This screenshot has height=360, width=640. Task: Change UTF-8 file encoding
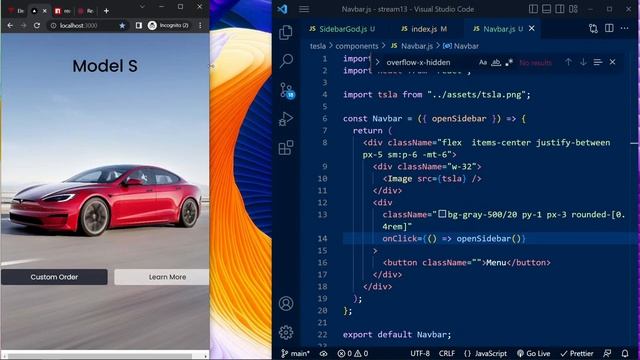point(420,353)
